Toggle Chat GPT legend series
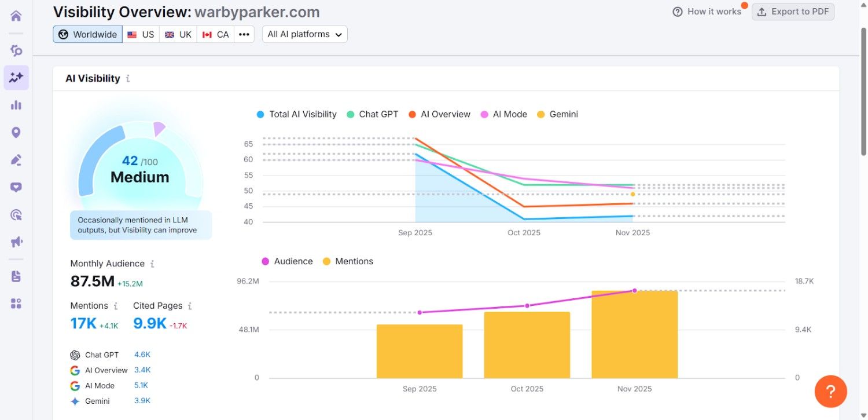The image size is (868, 420). pyautogui.click(x=372, y=114)
